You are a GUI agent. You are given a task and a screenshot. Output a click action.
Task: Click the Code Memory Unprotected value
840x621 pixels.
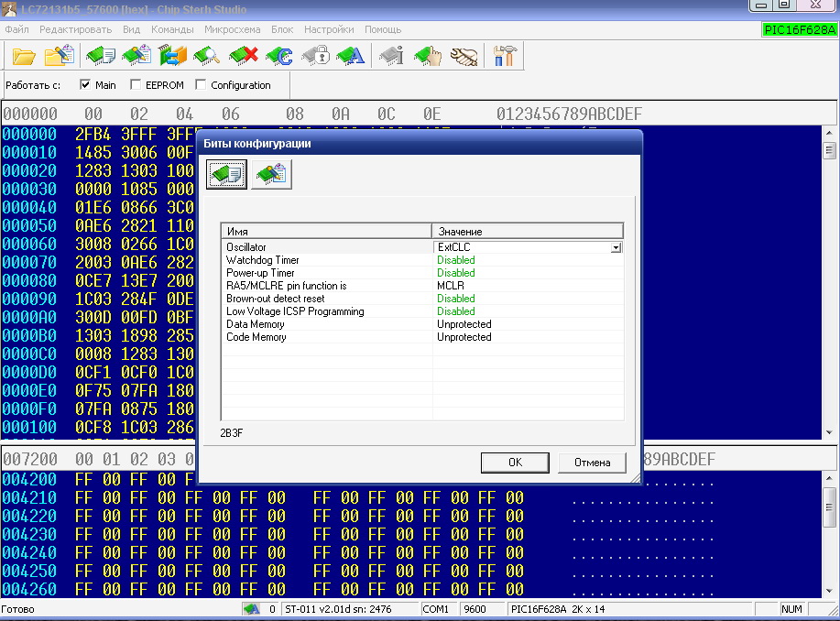pyautogui.click(x=464, y=337)
